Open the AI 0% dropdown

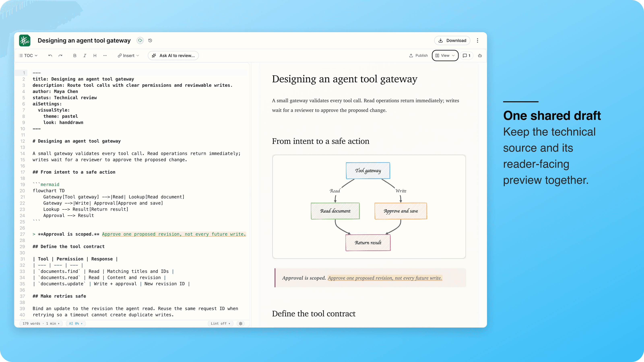coord(76,324)
